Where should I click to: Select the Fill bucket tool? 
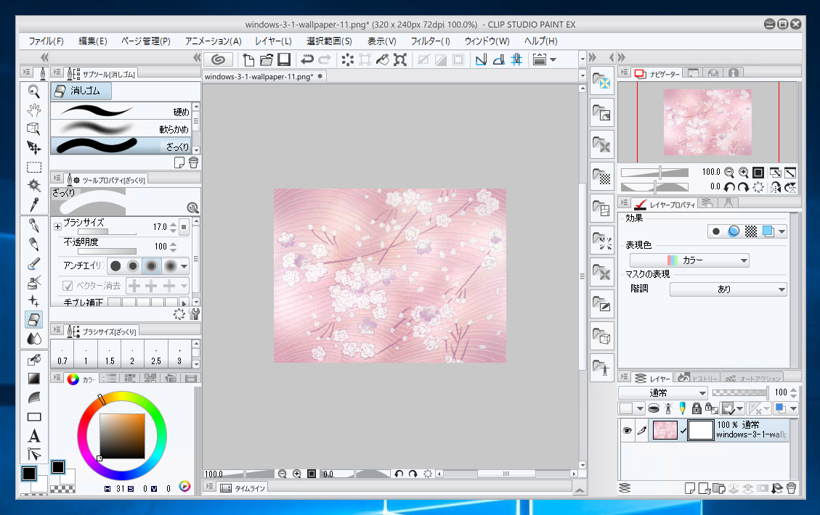[34, 359]
